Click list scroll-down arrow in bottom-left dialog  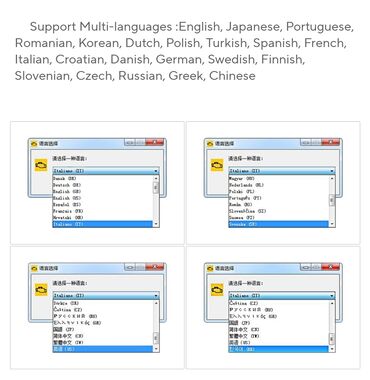tap(156, 349)
